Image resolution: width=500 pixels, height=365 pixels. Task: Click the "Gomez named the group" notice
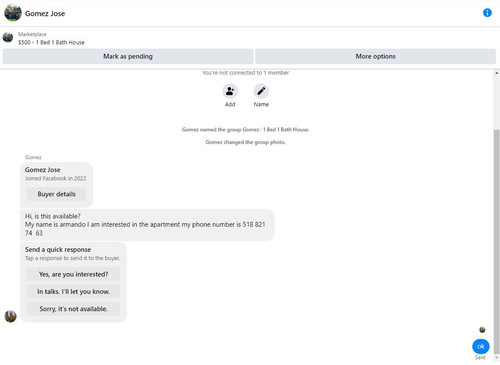[245, 129]
